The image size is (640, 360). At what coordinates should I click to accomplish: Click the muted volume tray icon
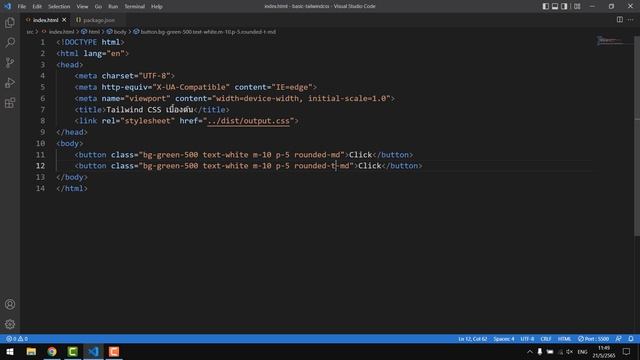(x=570, y=352)
